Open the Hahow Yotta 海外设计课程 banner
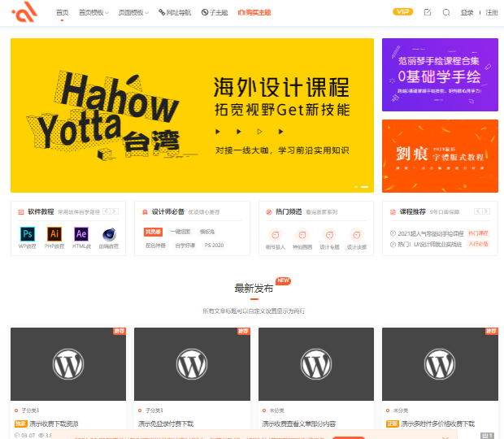504x439 pixels. pos(192,115)
